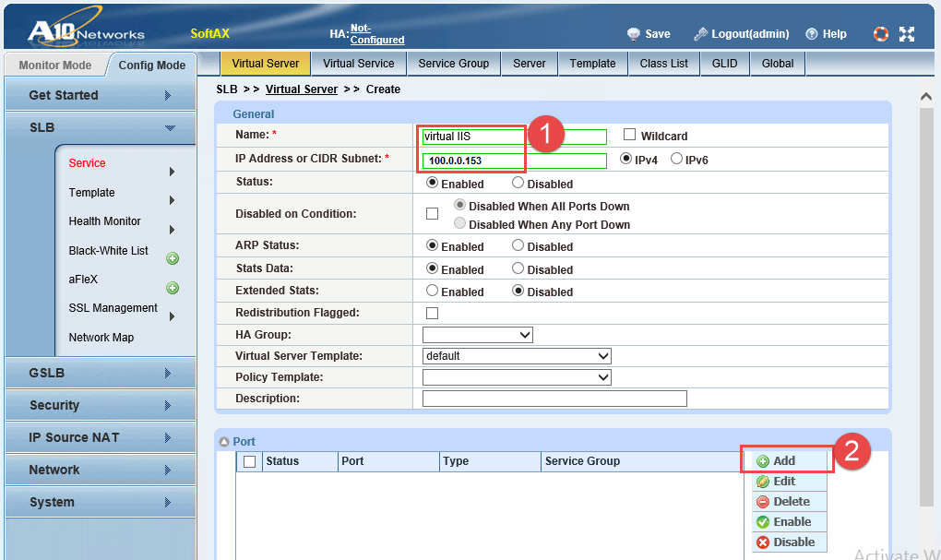Select Disabled When Any Port Down
Viewport: 941px width, 560px height.
coord(459,223)
